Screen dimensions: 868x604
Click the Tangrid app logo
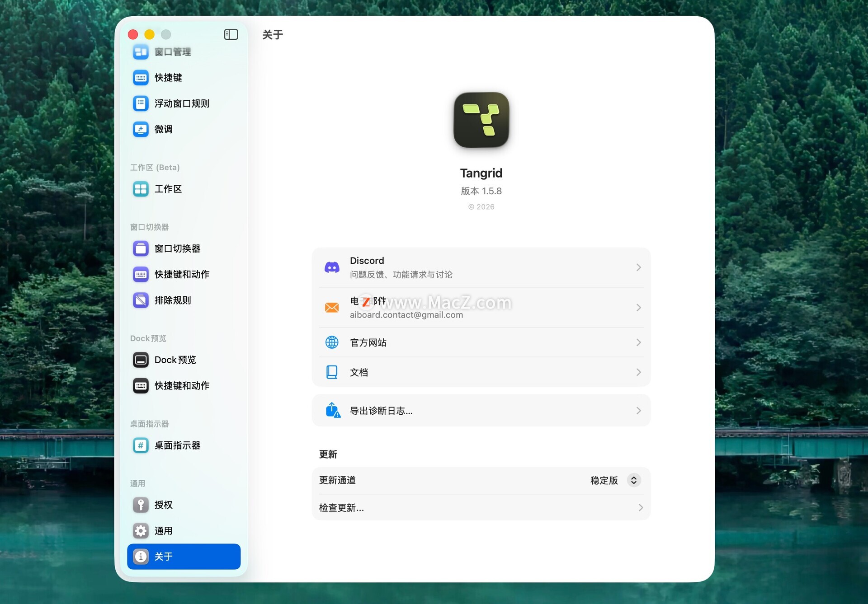[x=481, y=120]
